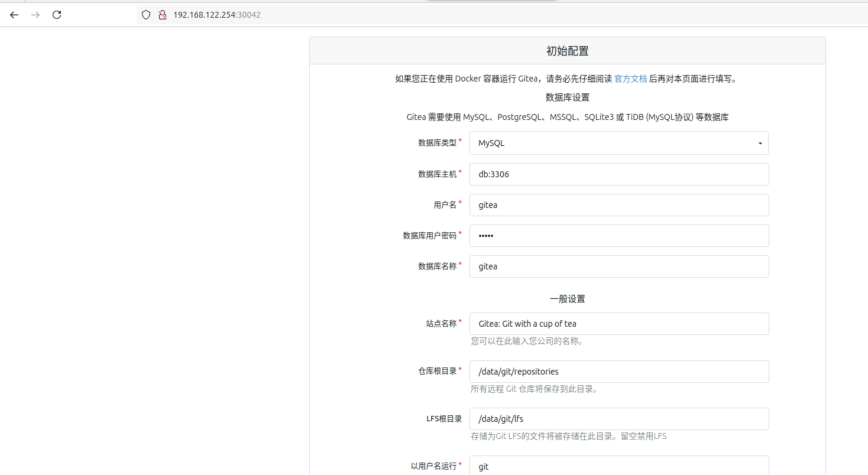This screenshot has height=475, width=868.
Task: Open the 数据库类型 MySQL dropdown
Action: tap(619, 143)
